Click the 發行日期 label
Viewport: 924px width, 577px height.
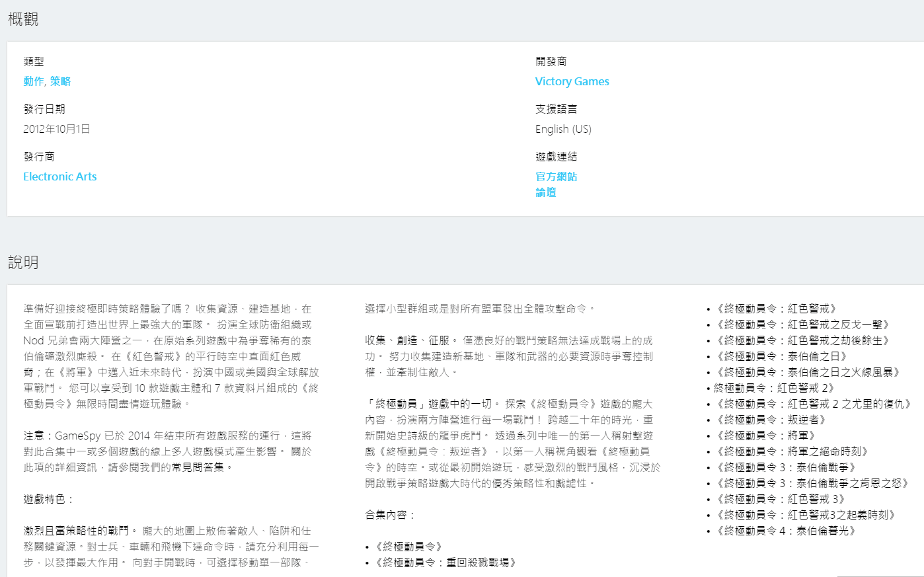click(44, 109)
